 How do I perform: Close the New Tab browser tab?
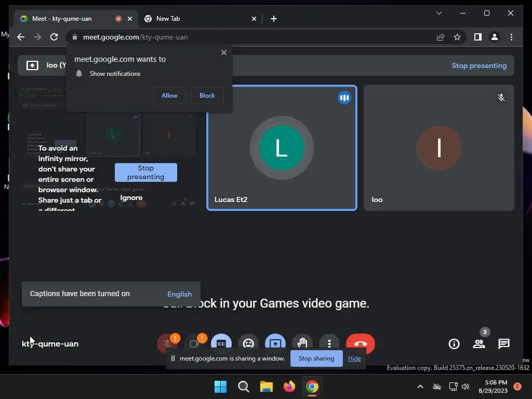(254, 19)
